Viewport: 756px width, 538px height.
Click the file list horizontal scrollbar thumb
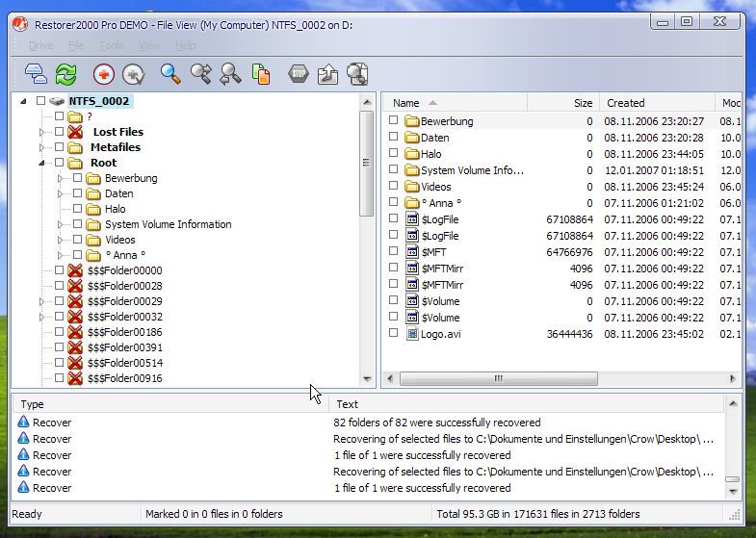(x=499, y=378)
